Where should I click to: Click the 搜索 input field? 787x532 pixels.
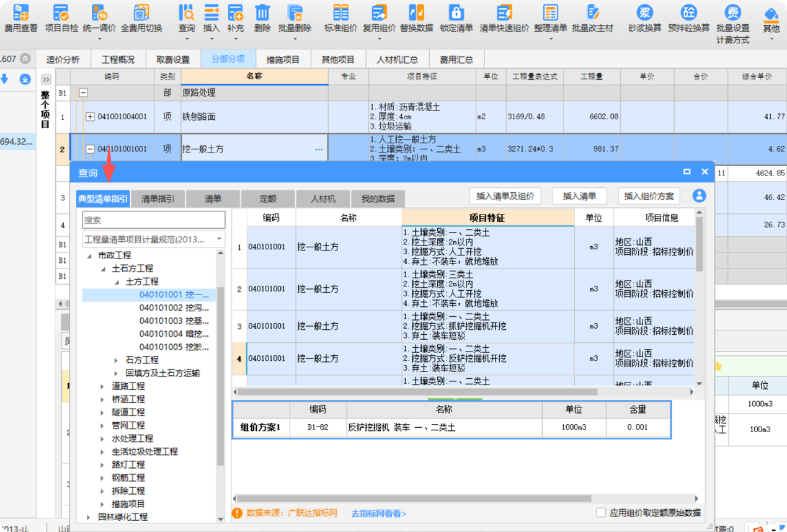pos(154,220)
